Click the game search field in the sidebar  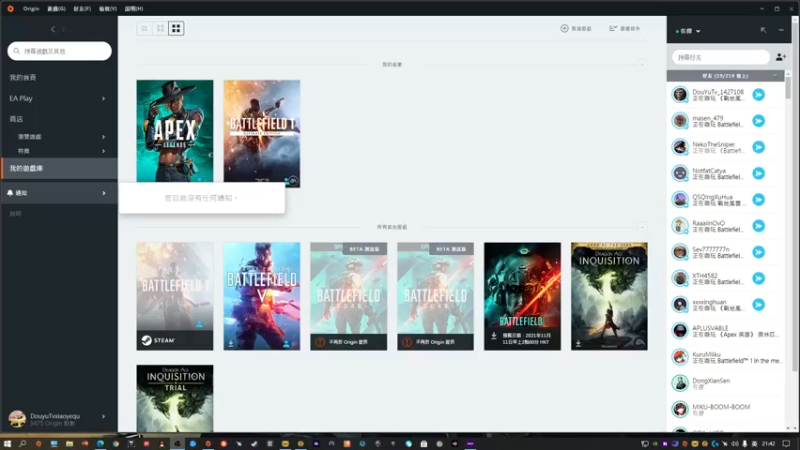pos(60,51)
